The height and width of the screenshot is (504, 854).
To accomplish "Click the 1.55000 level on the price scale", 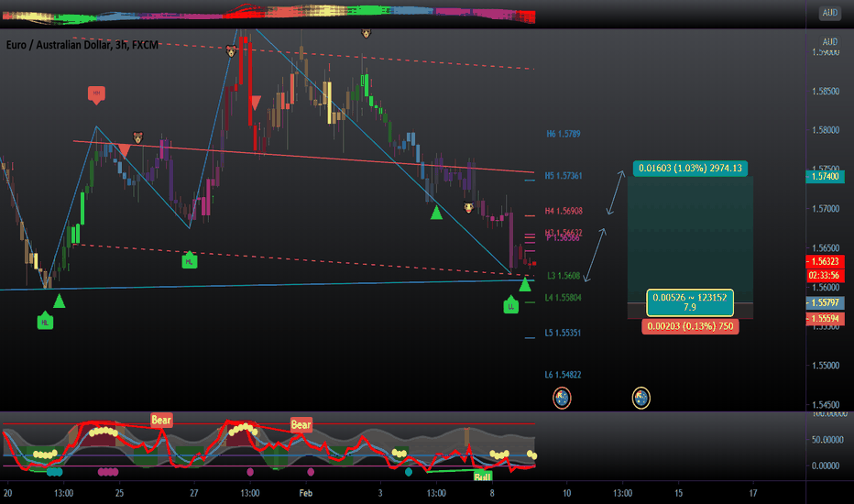I will 826,366.
